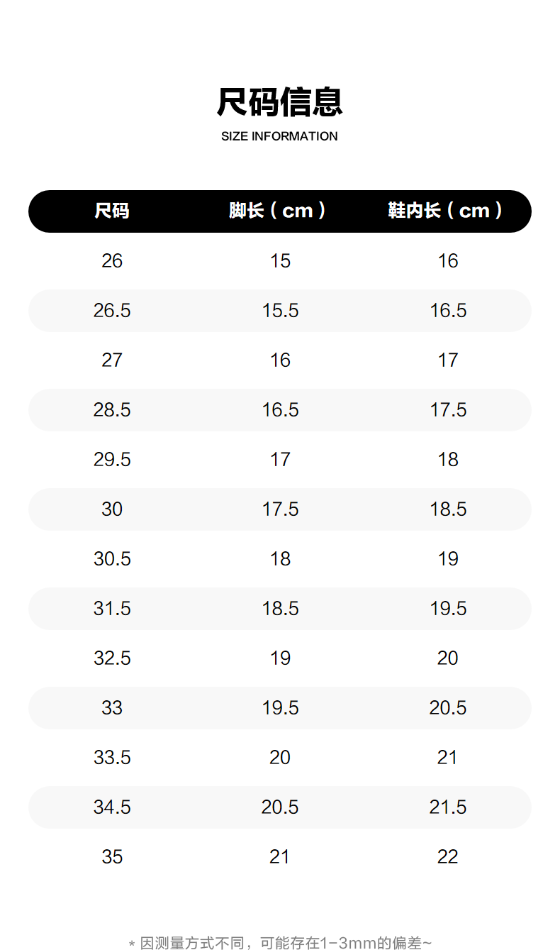Click size 32.5 cell

click(112, 658)
